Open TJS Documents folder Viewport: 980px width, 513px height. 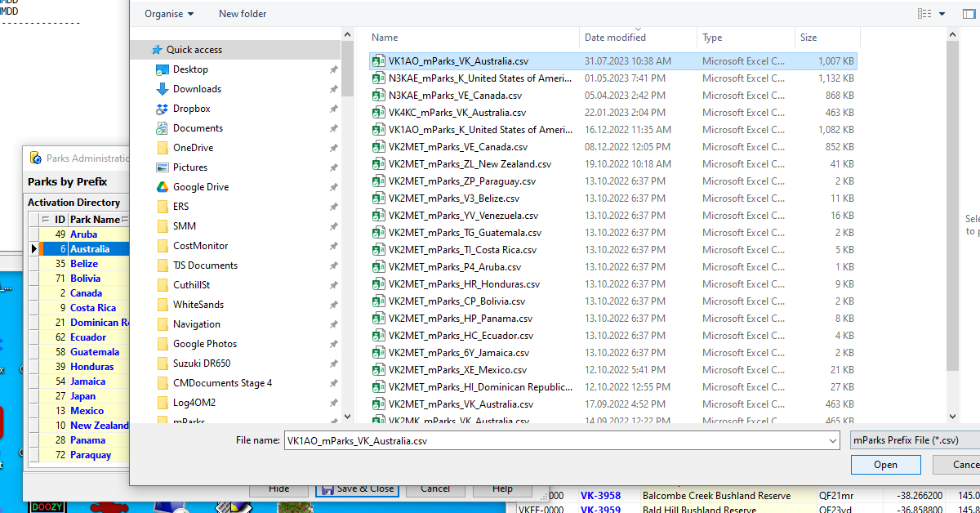205,265
